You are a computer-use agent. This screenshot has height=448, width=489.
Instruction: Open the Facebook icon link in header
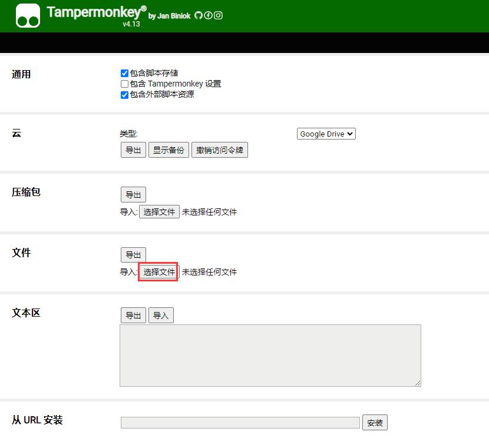click(x=208, y=16)
